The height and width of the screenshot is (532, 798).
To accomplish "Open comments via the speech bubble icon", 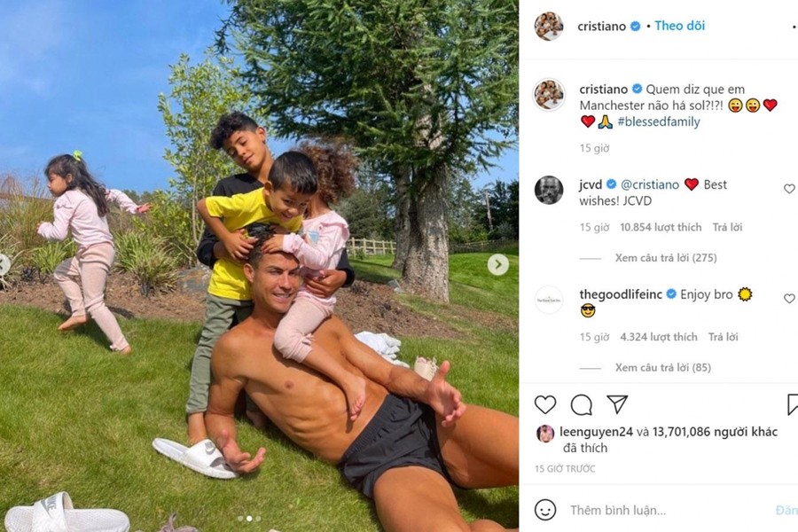I will click(x=581, y=405).
